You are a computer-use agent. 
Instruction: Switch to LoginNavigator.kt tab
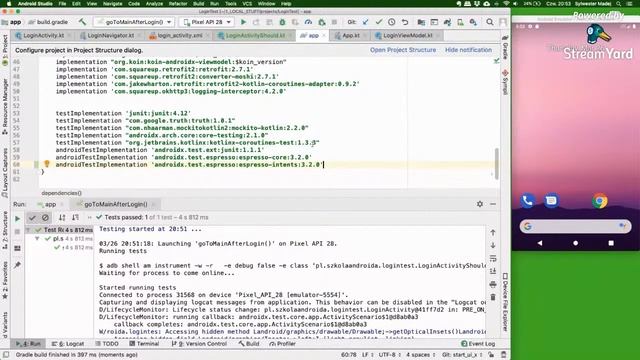click(111, 36)
